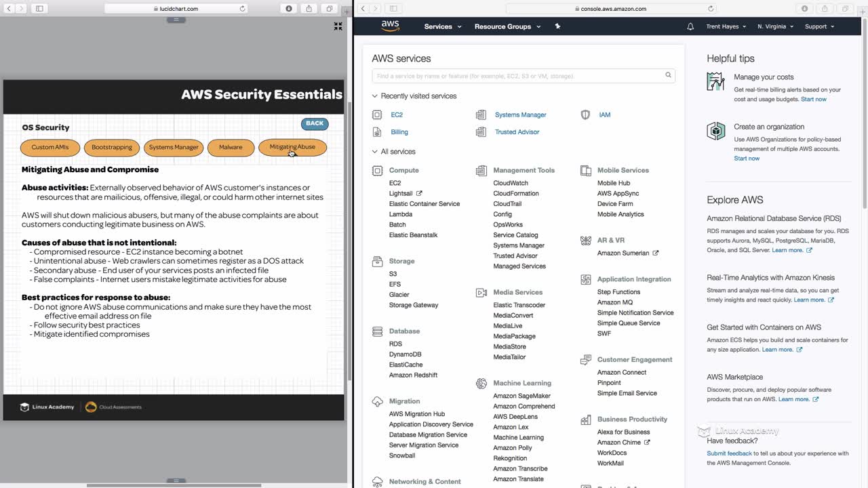Reload the lucidchart.com page
Screen dimensions: 868x488
tap(242, 9)
